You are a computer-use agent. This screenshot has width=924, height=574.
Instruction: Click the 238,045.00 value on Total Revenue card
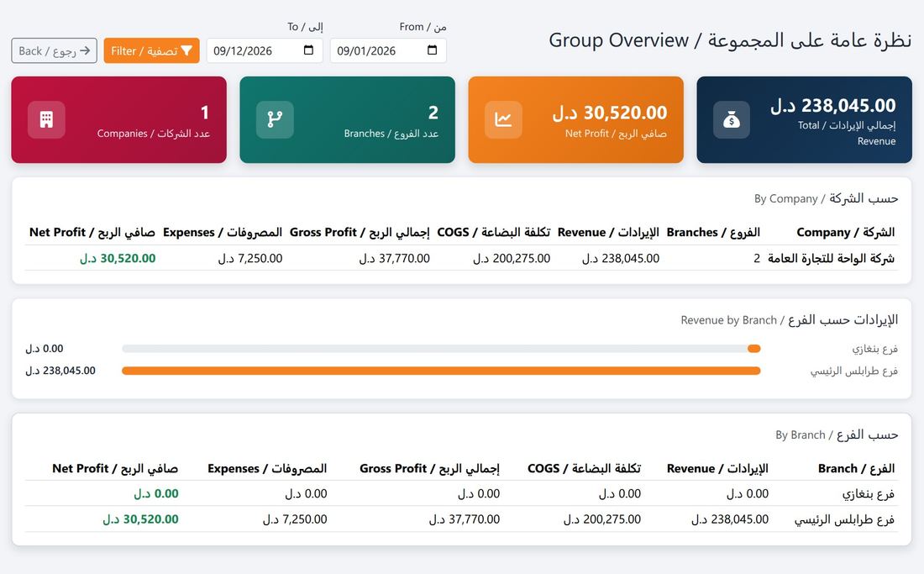(833, 106)
